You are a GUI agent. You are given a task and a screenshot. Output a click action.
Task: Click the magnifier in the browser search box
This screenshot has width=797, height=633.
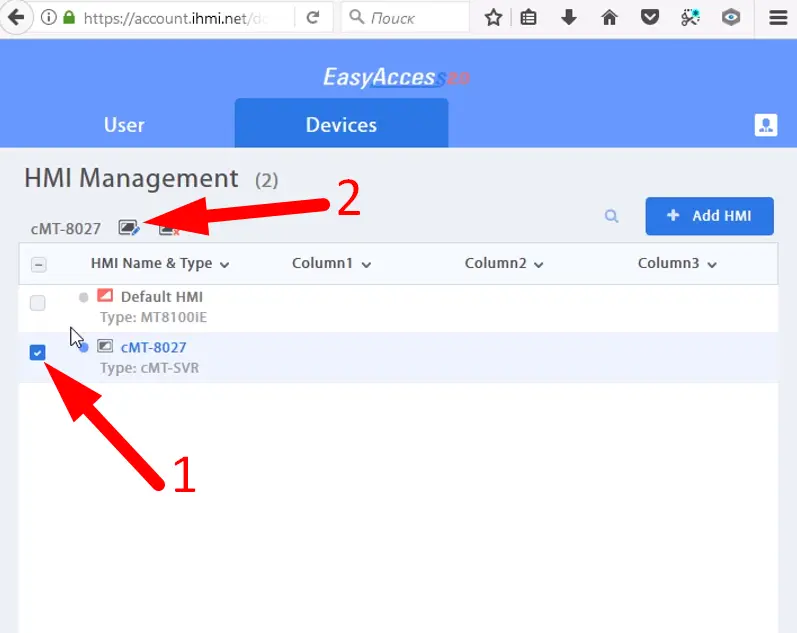coord(357,17)
